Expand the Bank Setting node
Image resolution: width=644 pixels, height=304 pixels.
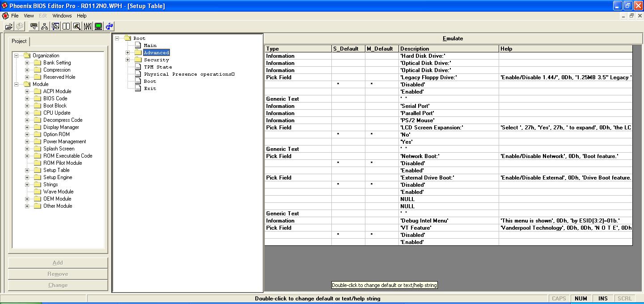(x=27, y=63)
